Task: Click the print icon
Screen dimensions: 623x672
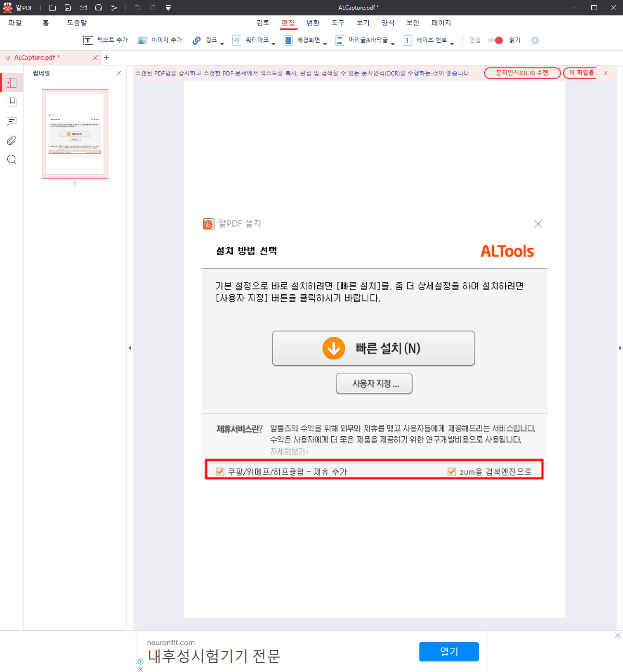Action: (99, 8)
